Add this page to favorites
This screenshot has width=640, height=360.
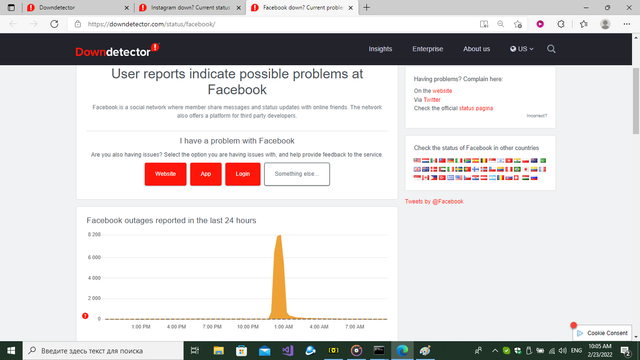pyautogui.click(x=518, y=24)
